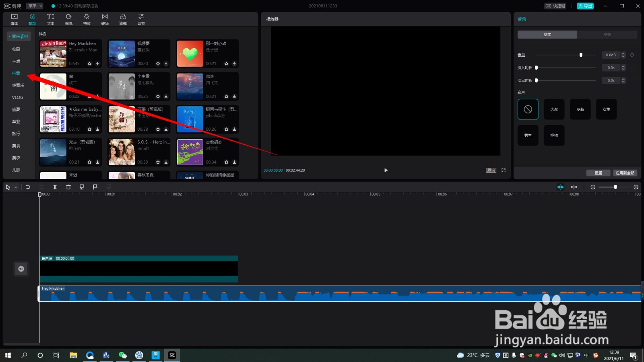This screenshot has width=644, height=362.
Task: Download the song ★kiss me baby
Action: point(97,130)
